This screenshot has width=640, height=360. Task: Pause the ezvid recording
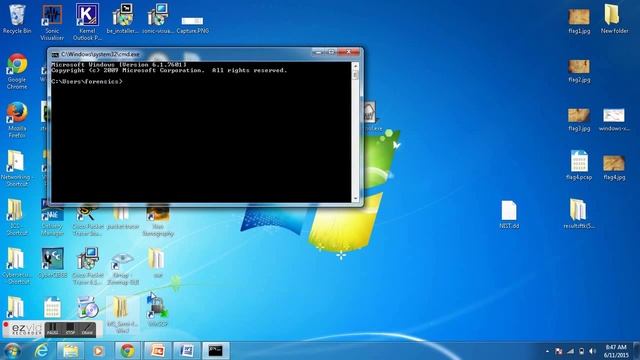[52, 329]
